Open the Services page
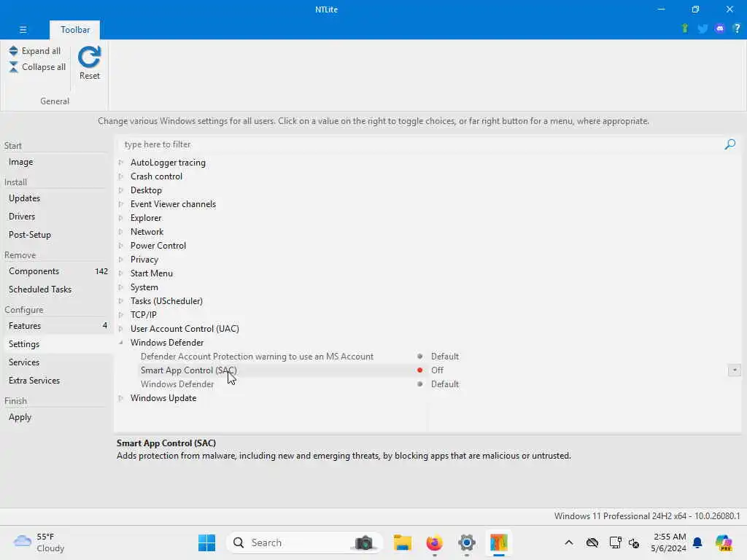Screen dimensions: 747x560 pyautogui.click(x=24, y=362)
